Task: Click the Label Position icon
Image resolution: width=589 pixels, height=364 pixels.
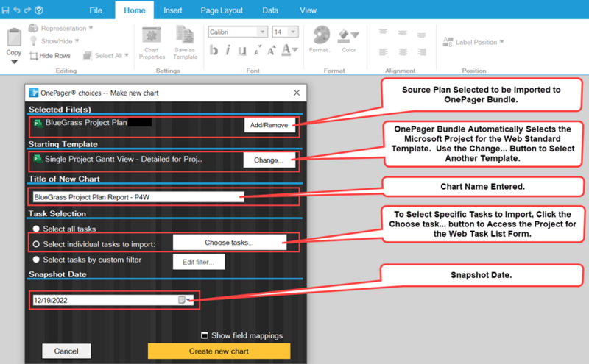Action: 448,42
